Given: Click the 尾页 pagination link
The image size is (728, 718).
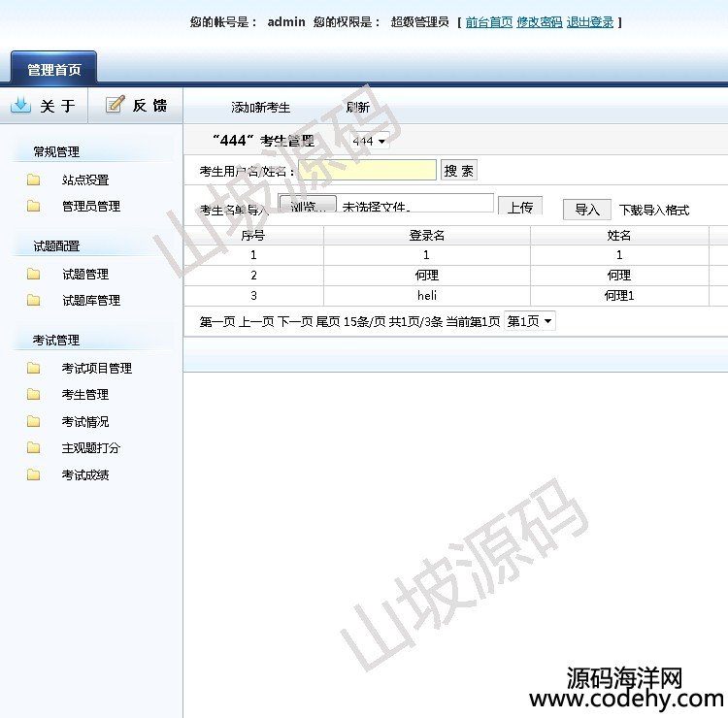Looking at the screenshot, I should point(328,321).
